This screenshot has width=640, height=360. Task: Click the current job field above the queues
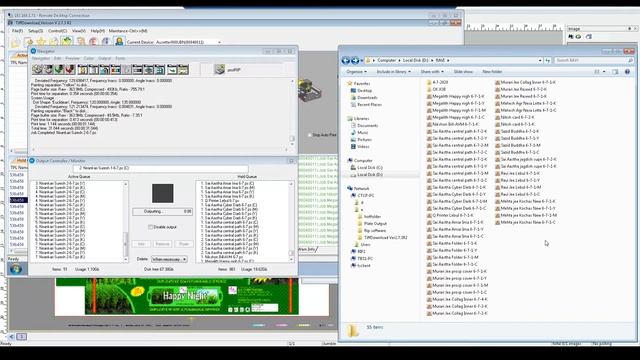tap(160, 168)
